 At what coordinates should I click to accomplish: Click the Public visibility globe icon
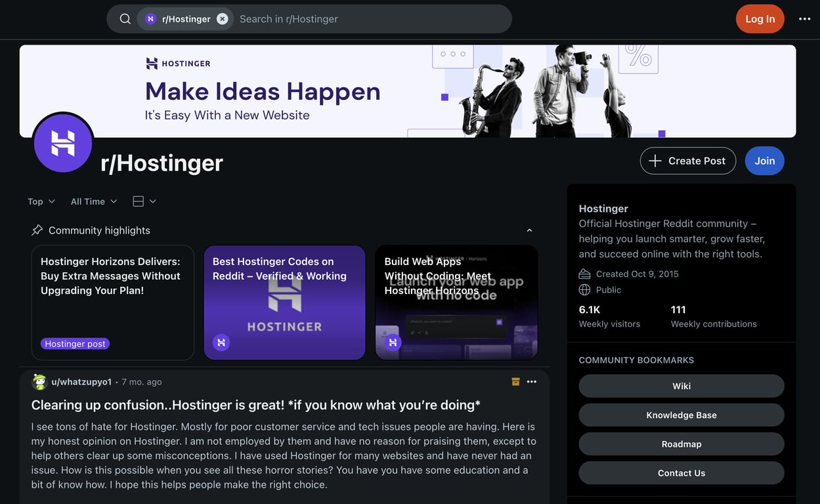point(584,289)
